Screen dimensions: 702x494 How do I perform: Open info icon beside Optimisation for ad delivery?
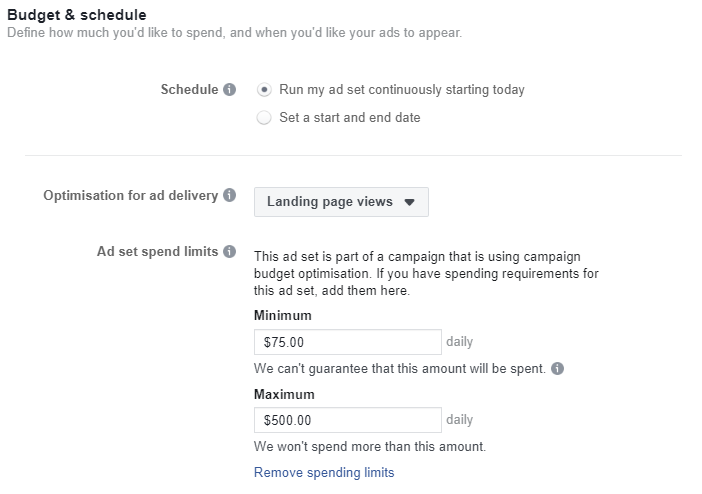coord(230,196)
